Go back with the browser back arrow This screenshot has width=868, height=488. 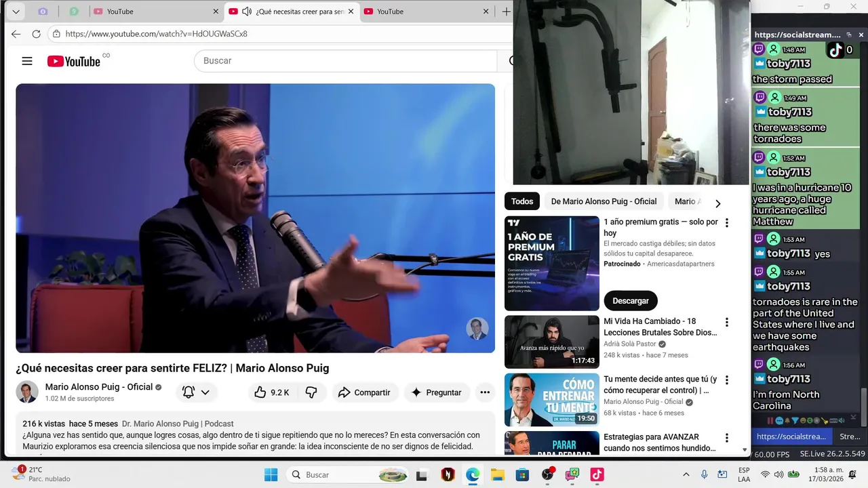click(16, 33)
